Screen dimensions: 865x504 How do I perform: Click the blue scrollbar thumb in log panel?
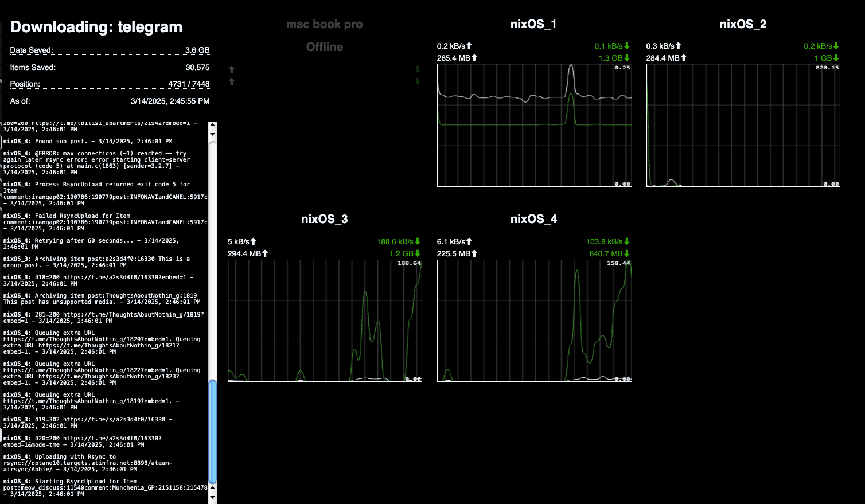click(213, 431)
